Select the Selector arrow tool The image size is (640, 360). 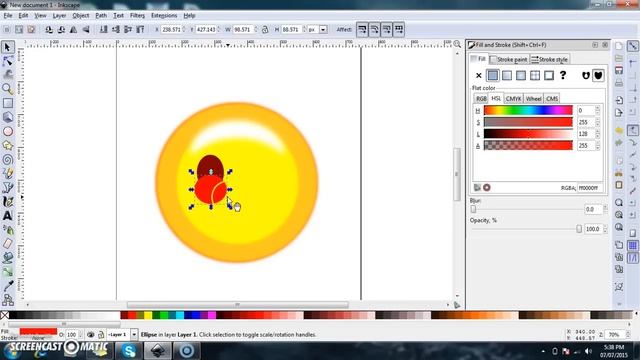point(7,47)
